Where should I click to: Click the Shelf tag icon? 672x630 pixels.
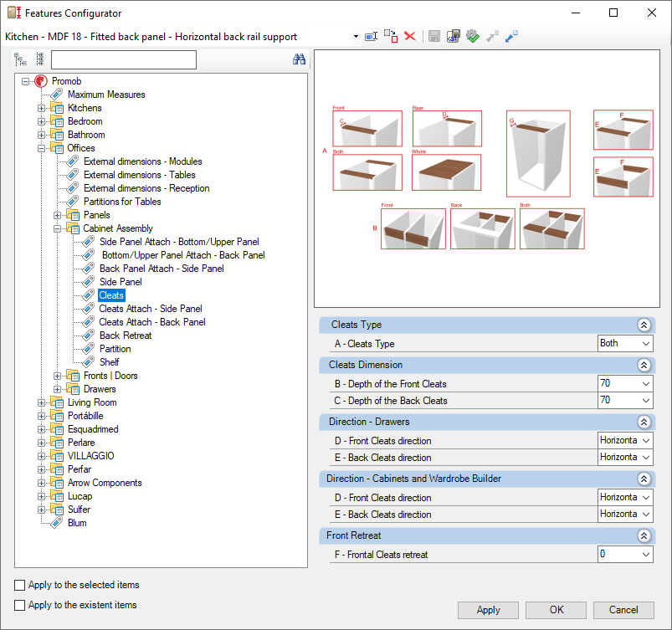(x=88, y=362)
